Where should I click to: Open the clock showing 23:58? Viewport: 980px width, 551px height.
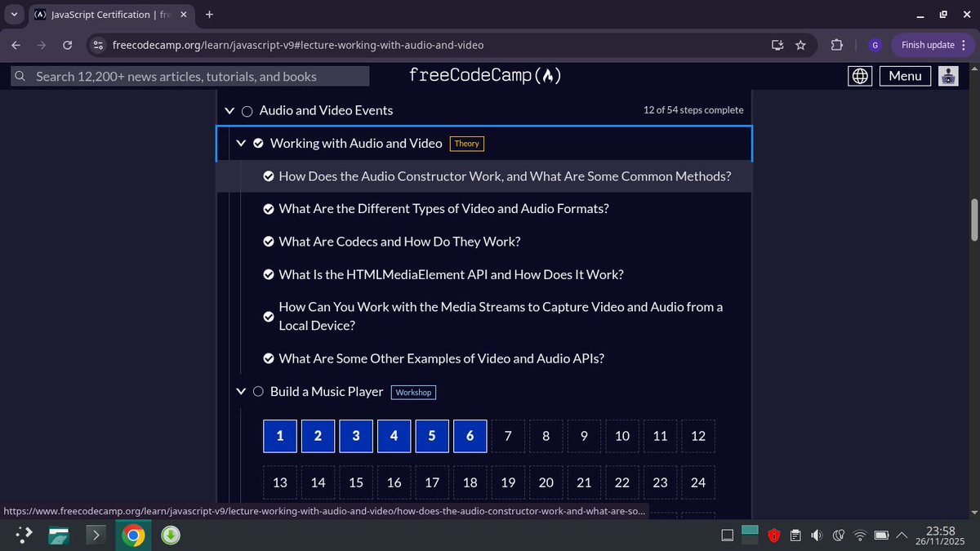coord(942,535)
